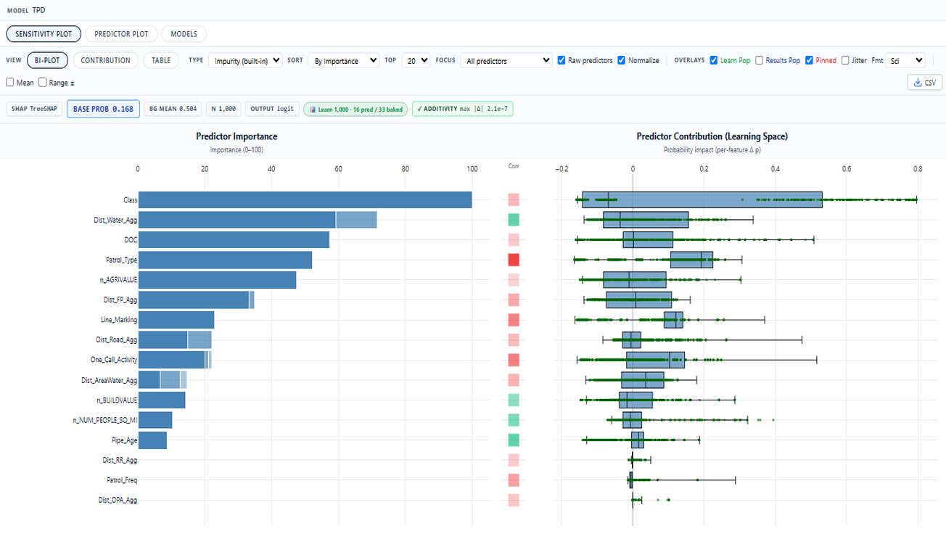The height and width of the screenshot is (560, 946).
Task: Click the SHAP TreeSHAP badge
Action: [34, 109]
